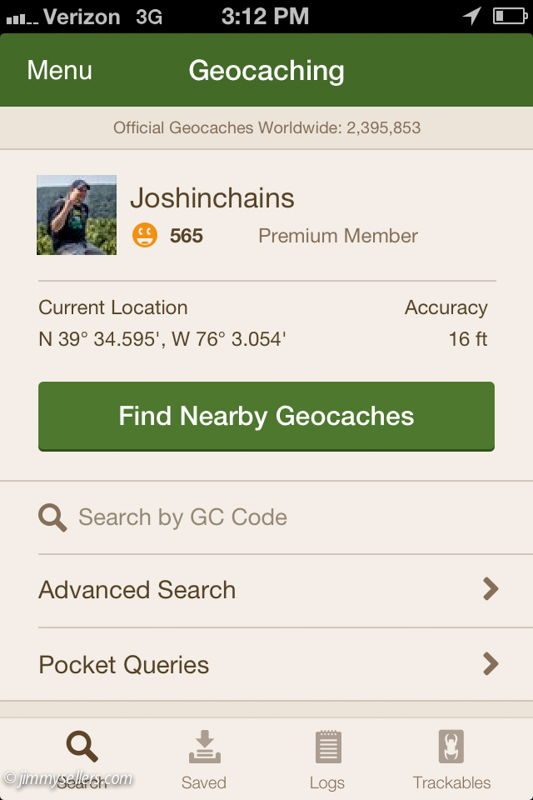
Task: Tap the orange smiley finds icon
Action: [x=145, y=235]
